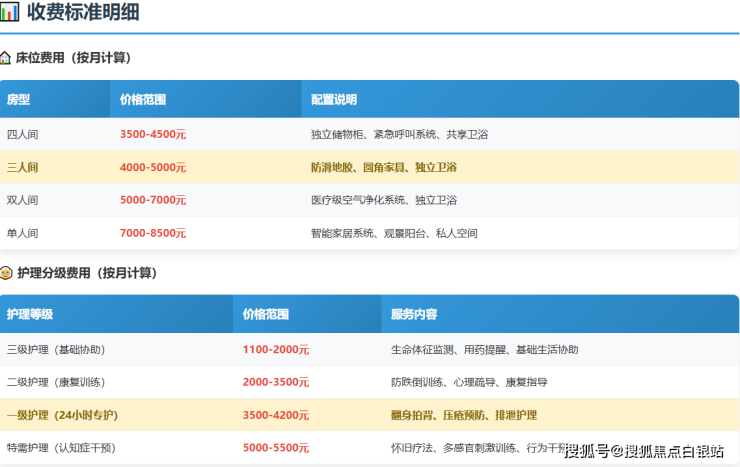Screen dimensions: 740x467
Task: Select the 四人间 room type cell
Action: click(22, 134)
